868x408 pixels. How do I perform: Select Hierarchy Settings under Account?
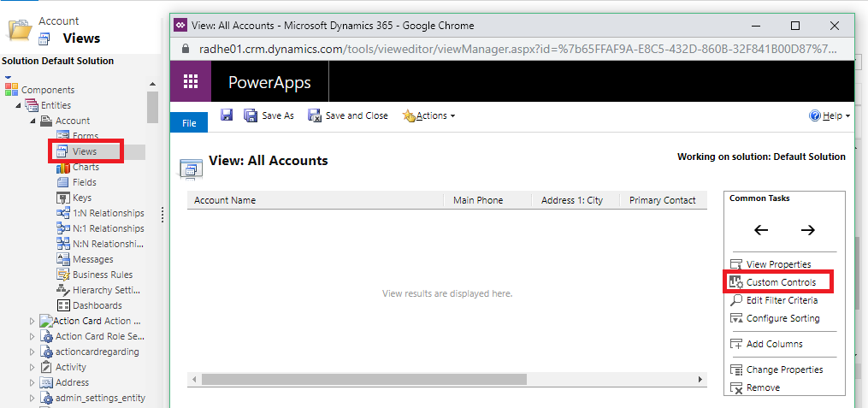click(x=100, y=290)
